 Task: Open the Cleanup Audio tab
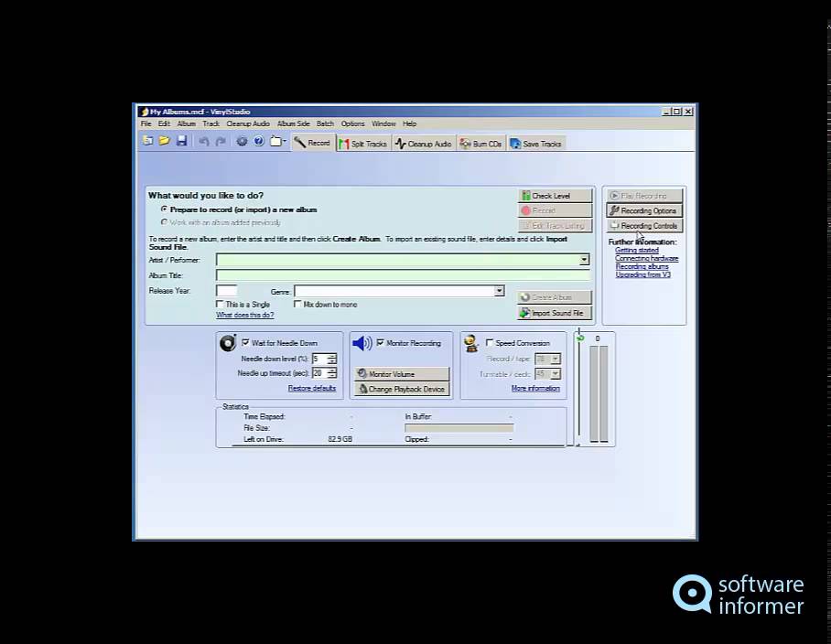[x=424, y=144]
